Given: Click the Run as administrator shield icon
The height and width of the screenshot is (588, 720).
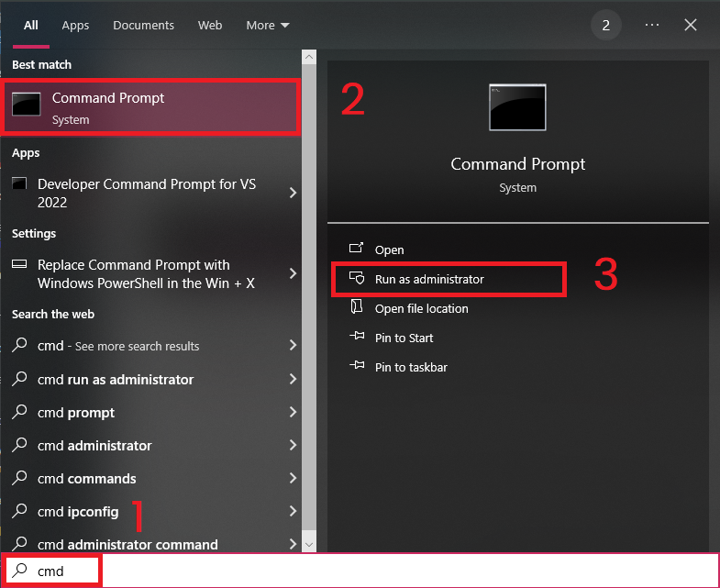Looking at the screenshot, I should pos(358,279).
